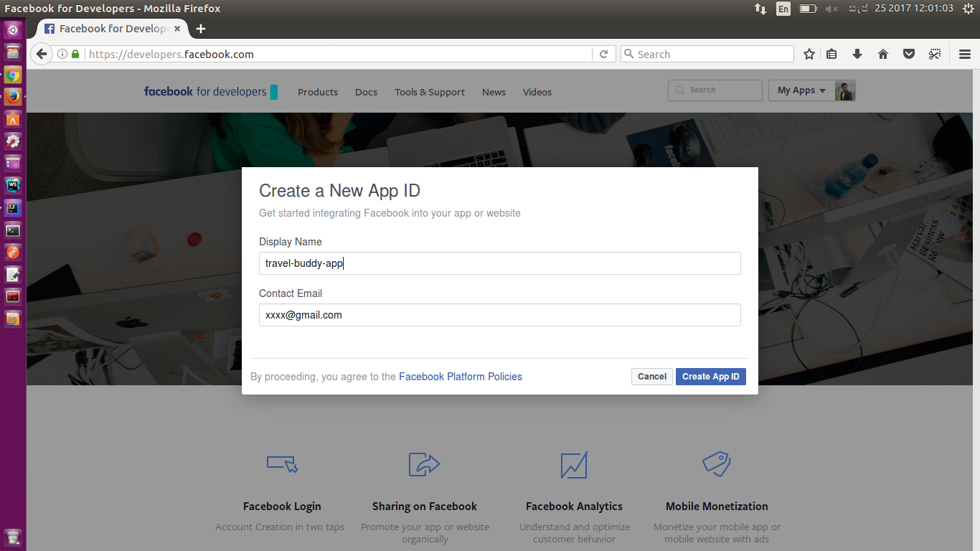Click the Display Name input field
The height and width of the screenshot is (551, 980).
(x=500, y=263)
